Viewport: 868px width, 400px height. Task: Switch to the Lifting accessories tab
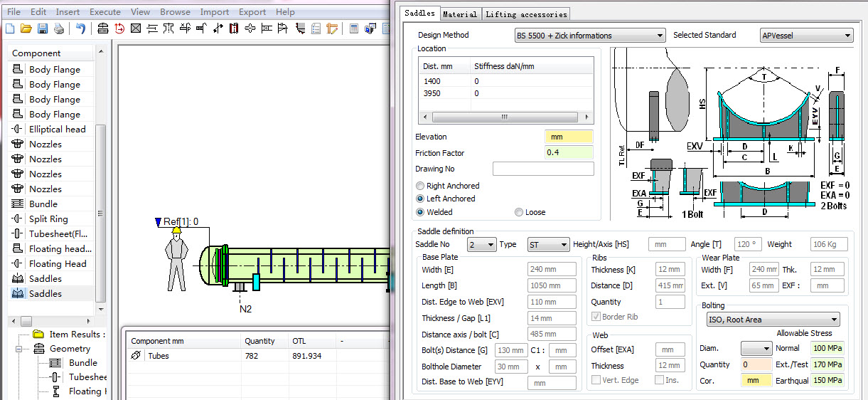coord(526,14)
